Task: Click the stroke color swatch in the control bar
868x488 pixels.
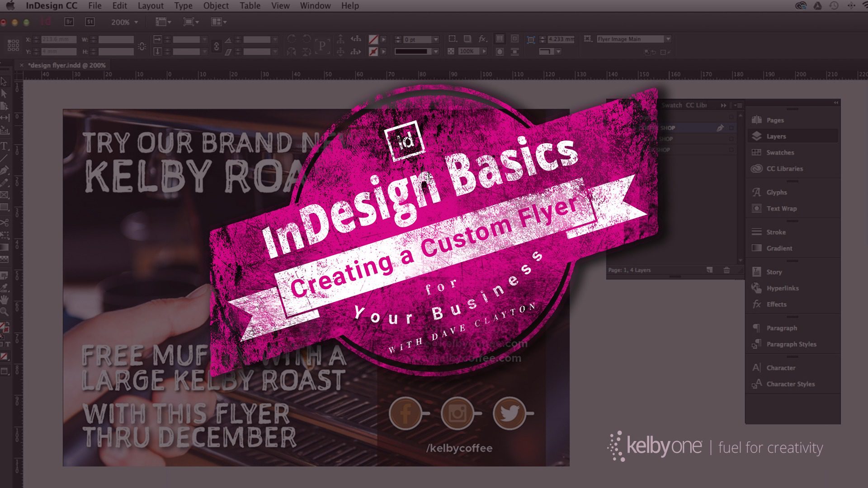Action: pyautogui.click(x=373, y=52)
